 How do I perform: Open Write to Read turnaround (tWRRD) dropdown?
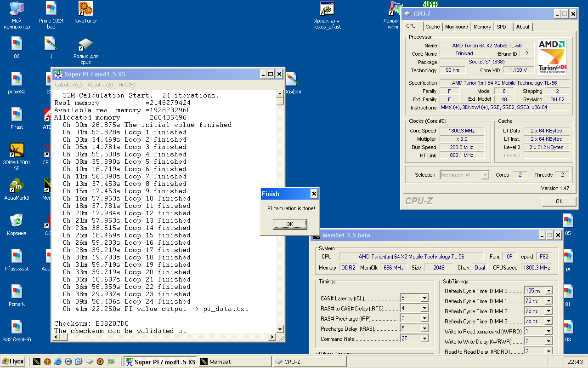point(548,331)
